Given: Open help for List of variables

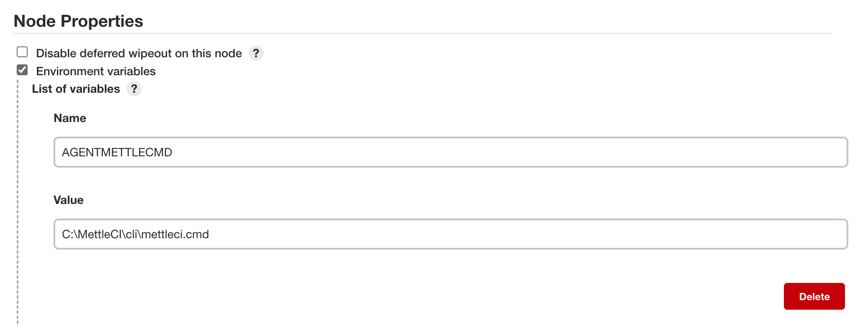Looking at the screenshot, I should (x=134, y=89).
